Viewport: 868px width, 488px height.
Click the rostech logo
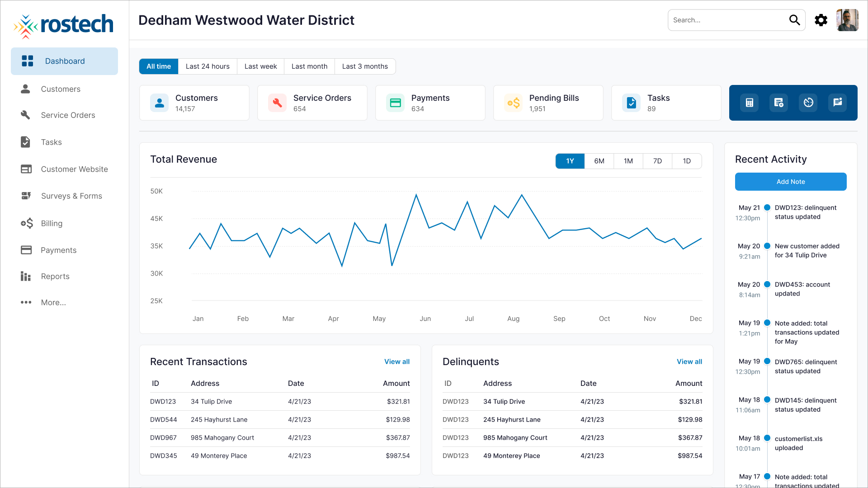pos(63,26)
